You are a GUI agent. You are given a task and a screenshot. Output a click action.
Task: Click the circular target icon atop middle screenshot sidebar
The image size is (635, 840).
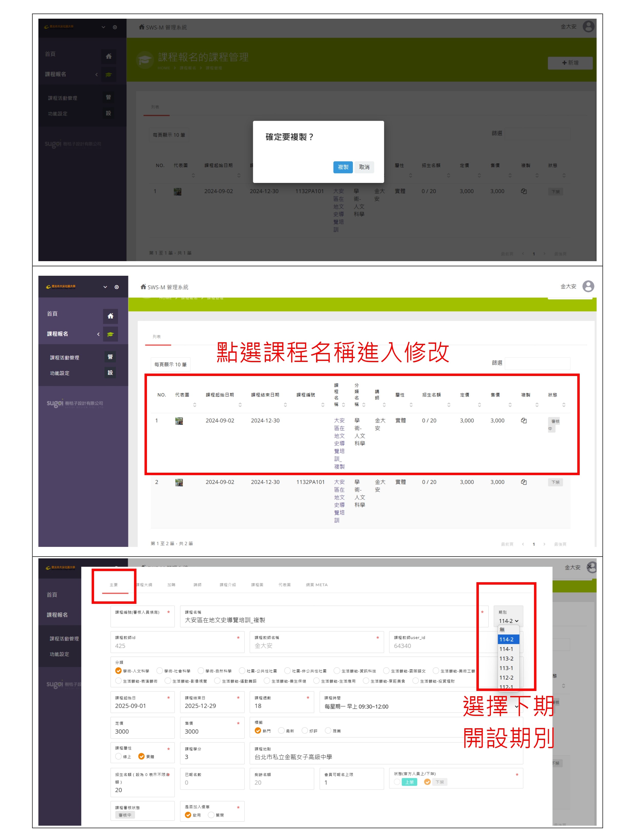coord(117,287)
